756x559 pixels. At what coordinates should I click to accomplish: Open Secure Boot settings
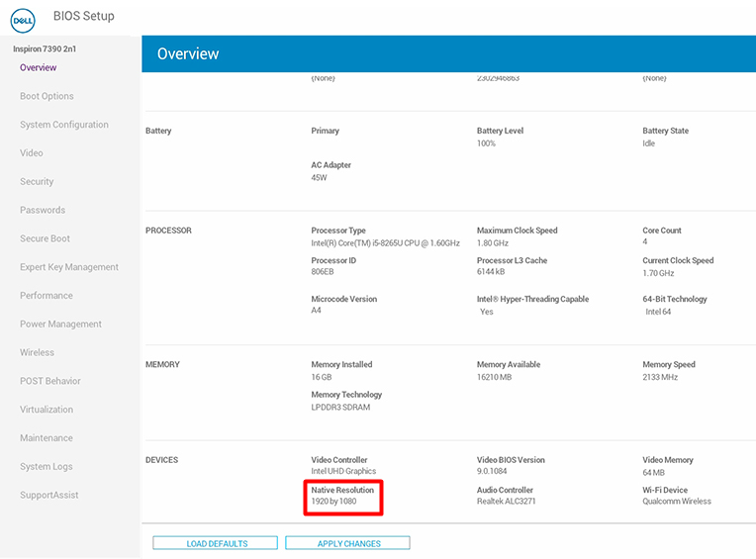point(45,238)
